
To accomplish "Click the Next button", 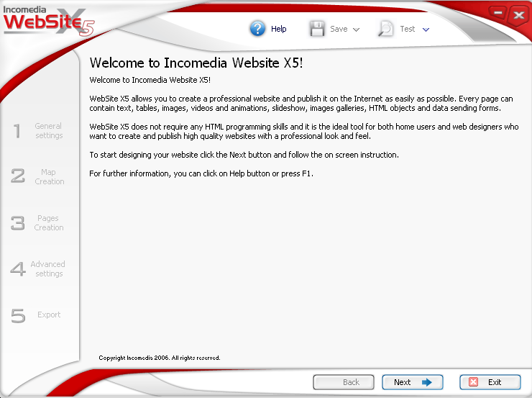I will coord(413,382).
